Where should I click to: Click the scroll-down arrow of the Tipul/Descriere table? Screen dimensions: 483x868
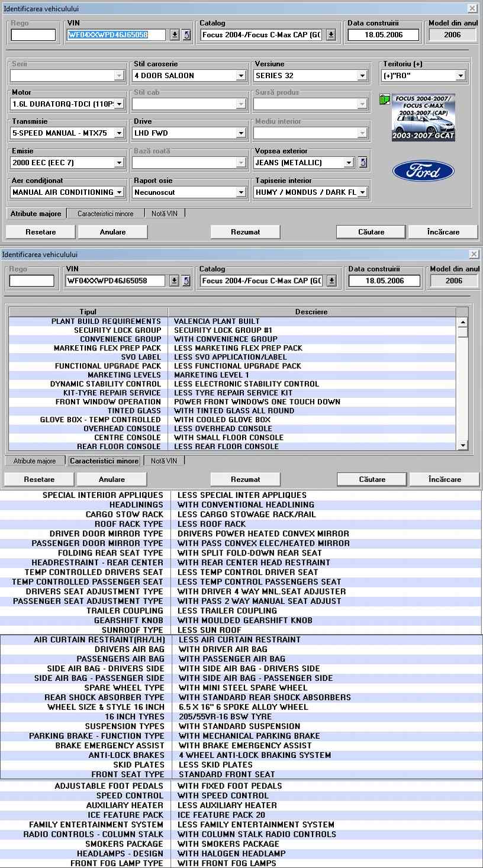(x=462, y=446)
